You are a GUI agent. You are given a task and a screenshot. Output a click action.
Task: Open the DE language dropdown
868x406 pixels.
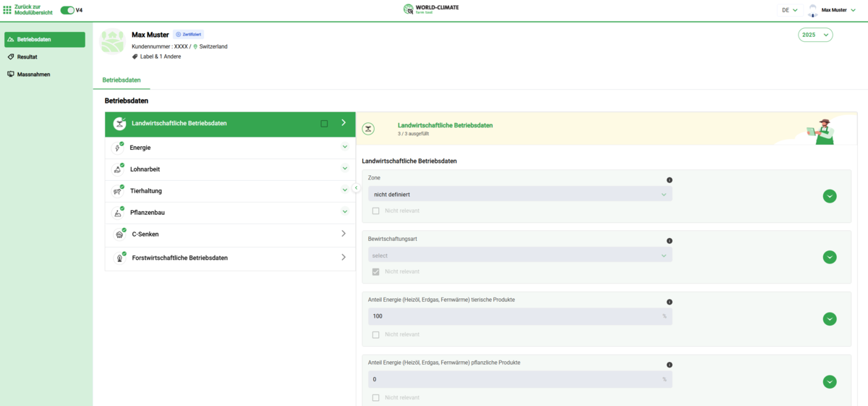coord(789,10)
